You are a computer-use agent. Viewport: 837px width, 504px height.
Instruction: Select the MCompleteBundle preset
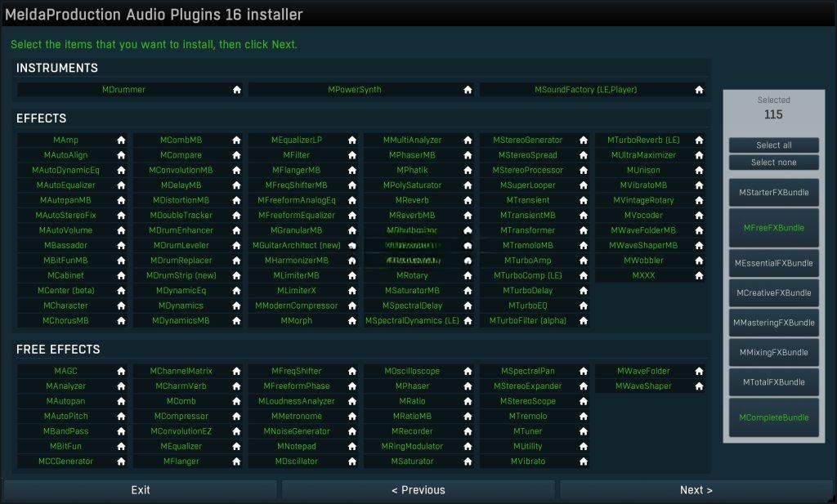coord(773,417)
